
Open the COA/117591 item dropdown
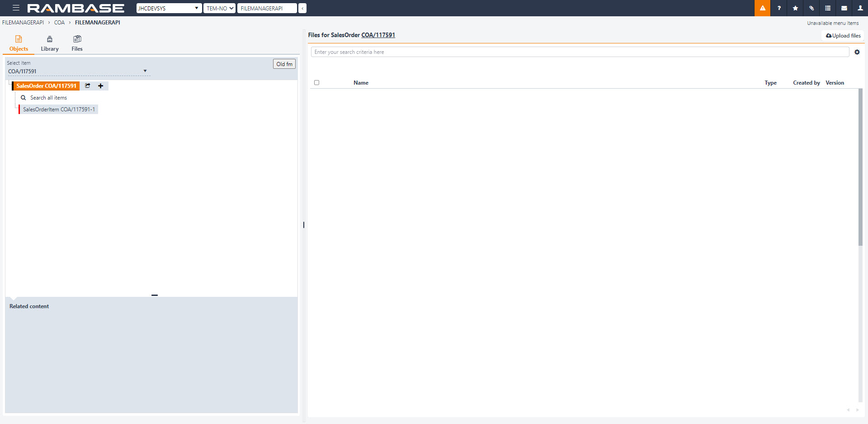(145, 71)
